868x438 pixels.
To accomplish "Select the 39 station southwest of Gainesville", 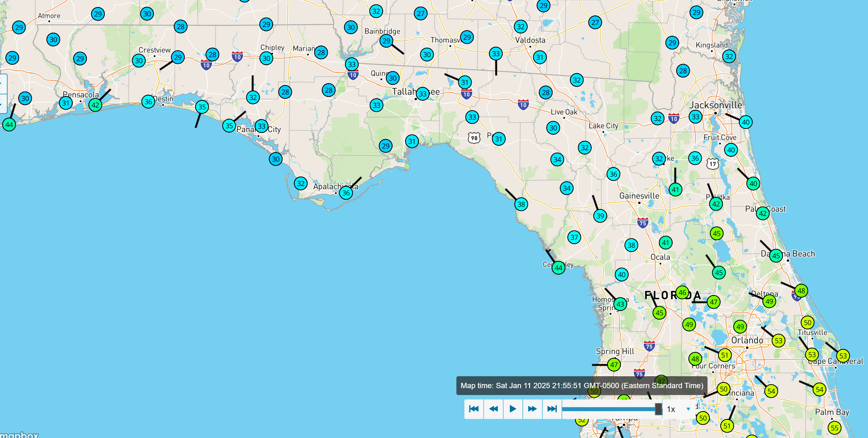I will [x=600, y=216].
